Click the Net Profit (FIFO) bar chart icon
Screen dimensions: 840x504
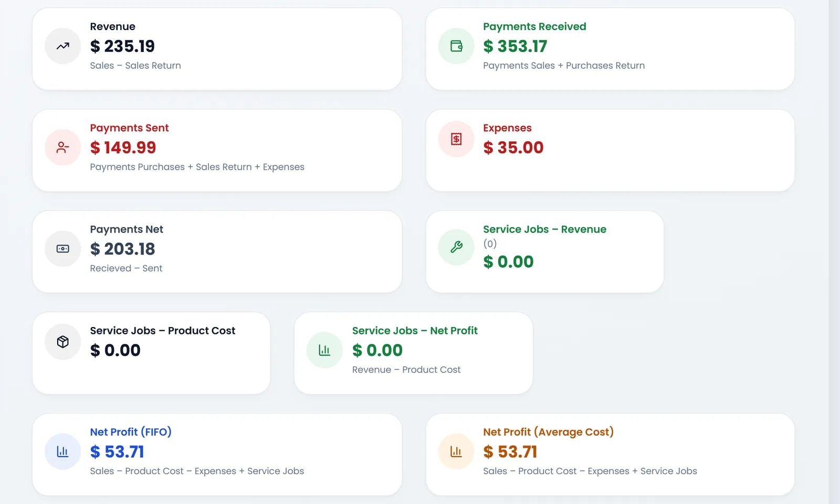pyautogui.click(x=63, y=451)
